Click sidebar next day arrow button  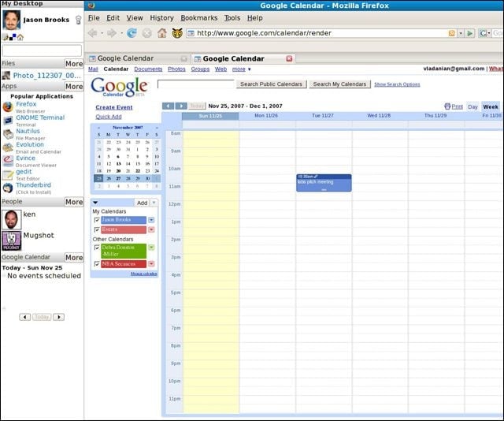click(x=58, y=317)
